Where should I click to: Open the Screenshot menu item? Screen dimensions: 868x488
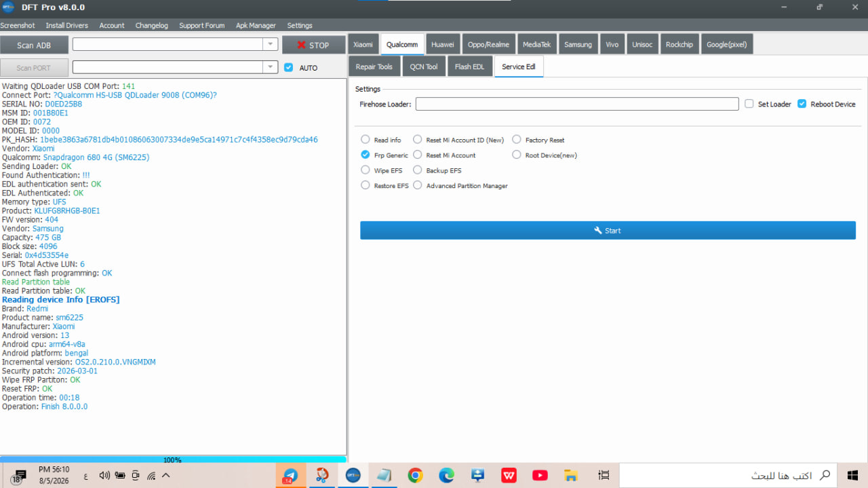point(17,25)
